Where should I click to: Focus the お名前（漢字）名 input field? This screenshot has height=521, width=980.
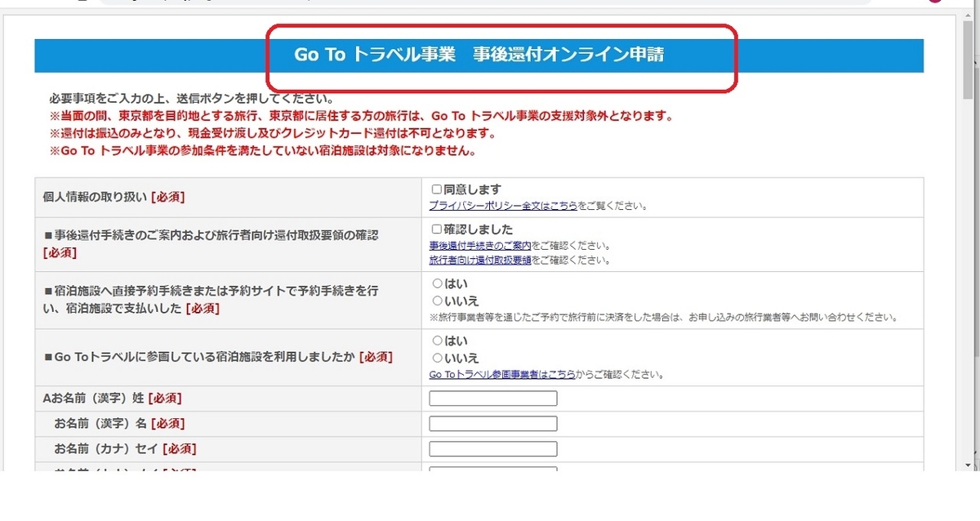pyautogui.click(x=493, y=424)
